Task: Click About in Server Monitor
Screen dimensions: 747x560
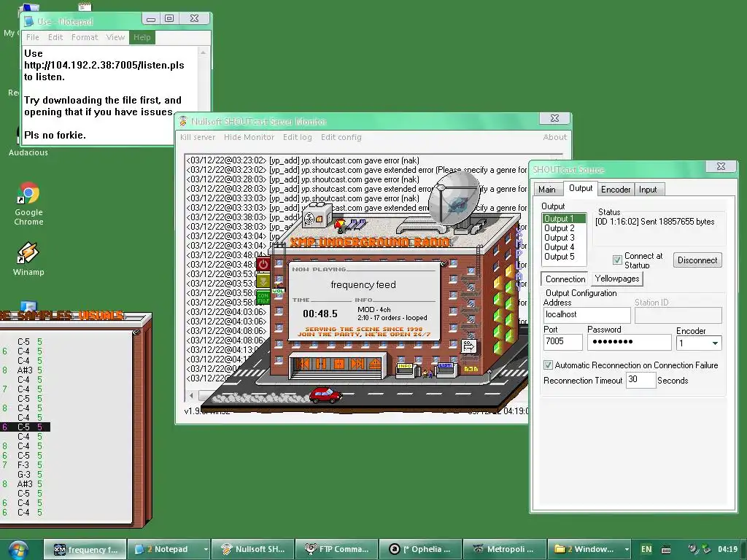Action: click(x=555, y=137)
